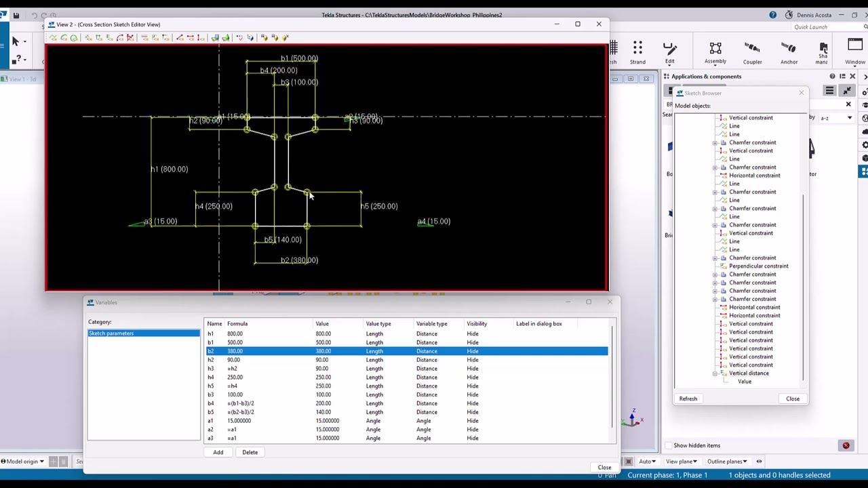
Task: Click the Variable type column header
Action: click(x=432, y=324)
